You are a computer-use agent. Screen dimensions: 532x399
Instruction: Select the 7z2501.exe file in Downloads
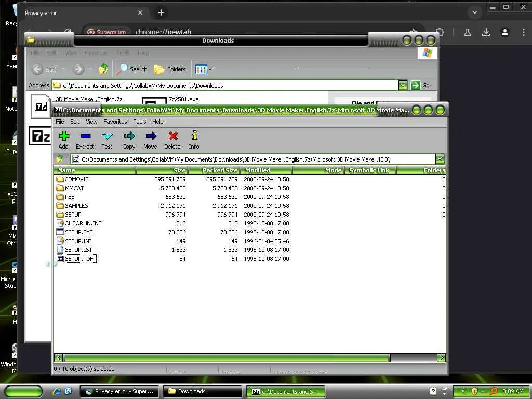click(x=183, y=99)
